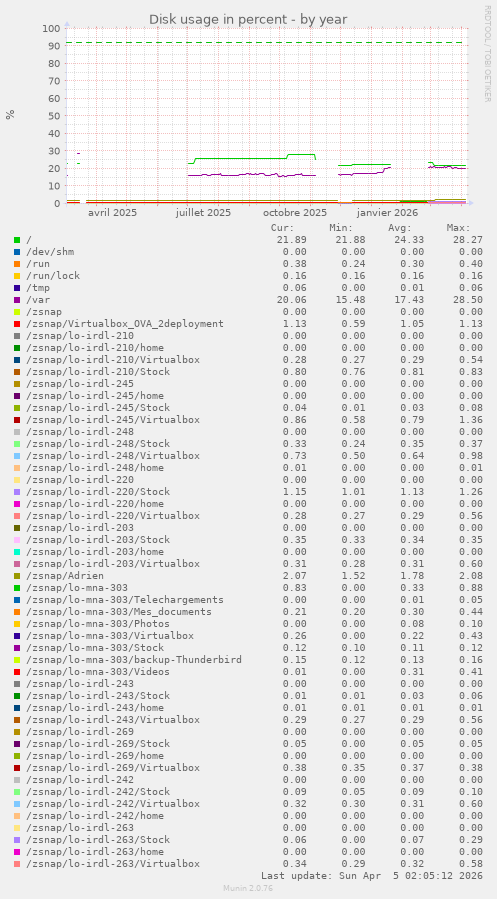This screenshot has height=899, width=497.
Task: Click the /zsnap/lo-irdl-242/Virtualbox label
Action: pyautogui.click(x=113, y=803)
